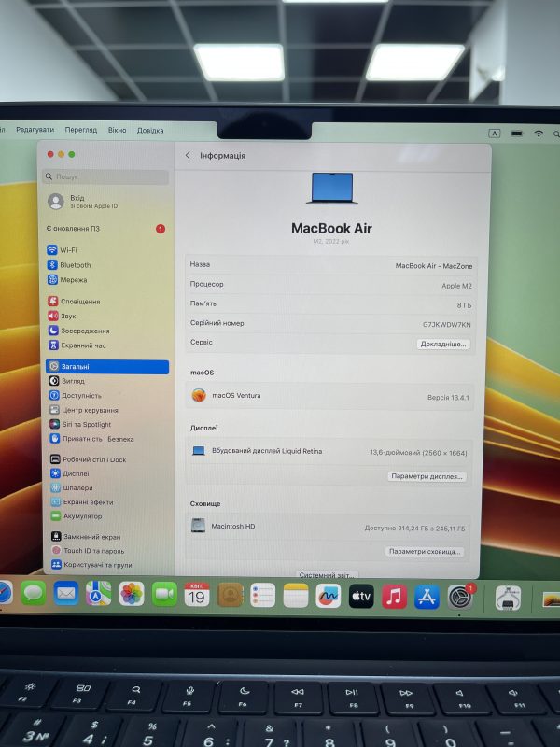Viewport: 560px width, 747px height.
Task: Click the 8 ГБ memory value
Action: pyautogui.click(x=464, y=305)
